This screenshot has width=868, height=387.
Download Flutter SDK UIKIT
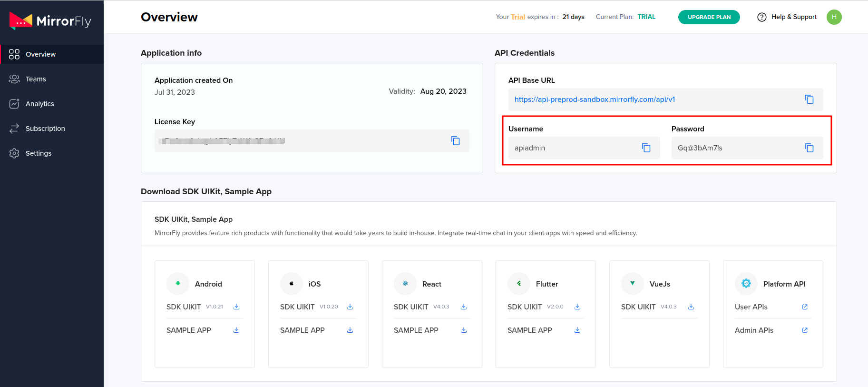pyautogui.click(x=577, y=307)
